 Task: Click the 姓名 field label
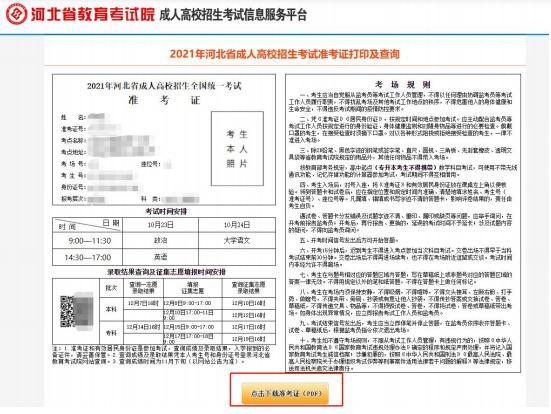point(73,117)
